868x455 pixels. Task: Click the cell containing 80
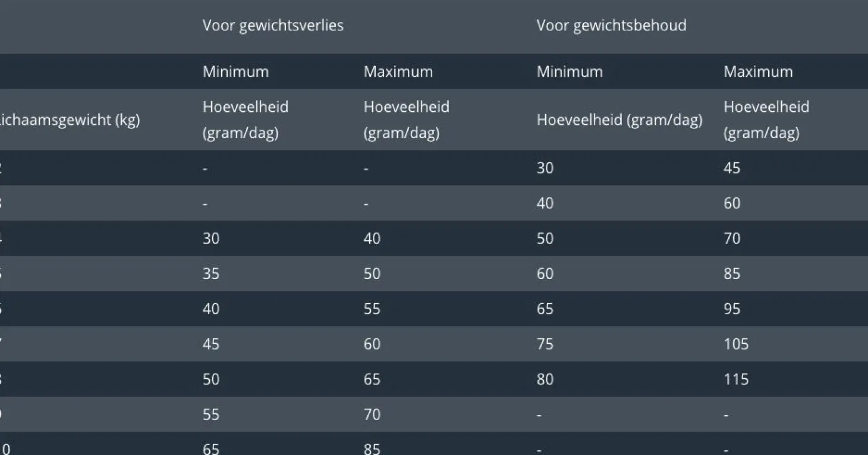545,379
